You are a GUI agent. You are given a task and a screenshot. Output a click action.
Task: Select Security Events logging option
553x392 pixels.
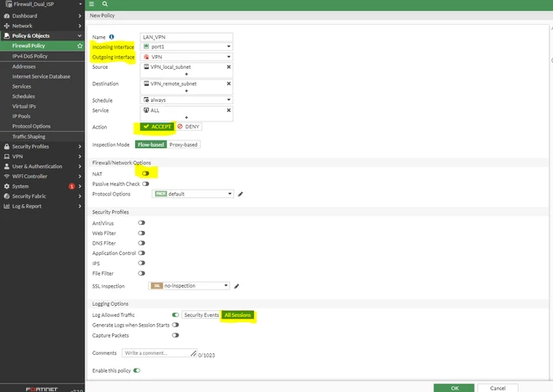pyautogui.click(x=202, y=315)
